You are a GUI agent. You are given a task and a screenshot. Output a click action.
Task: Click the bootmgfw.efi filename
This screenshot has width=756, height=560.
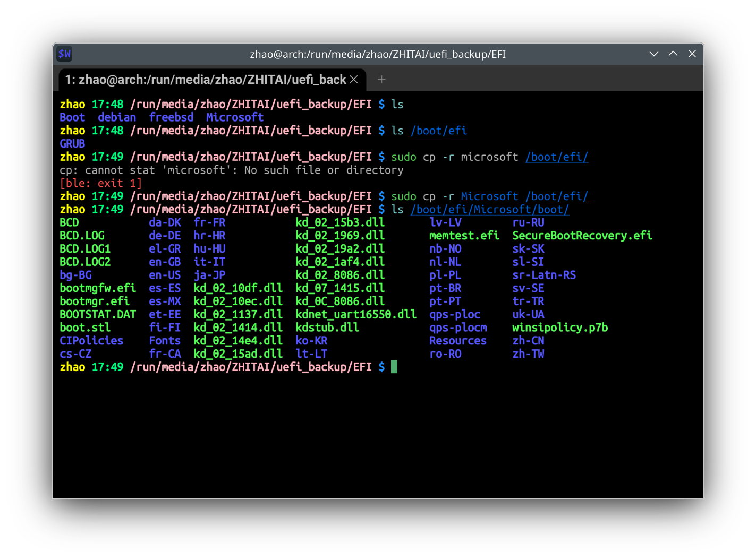tap(98, 288)
